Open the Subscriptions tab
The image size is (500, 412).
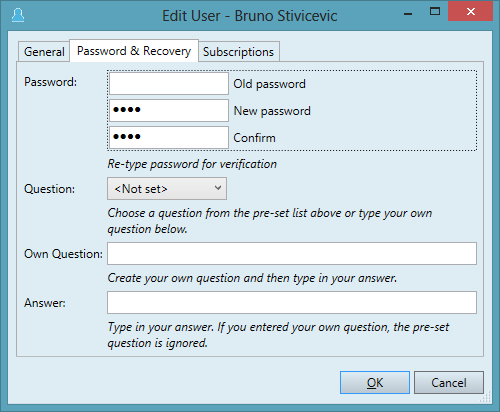click(x=239, y=52)
